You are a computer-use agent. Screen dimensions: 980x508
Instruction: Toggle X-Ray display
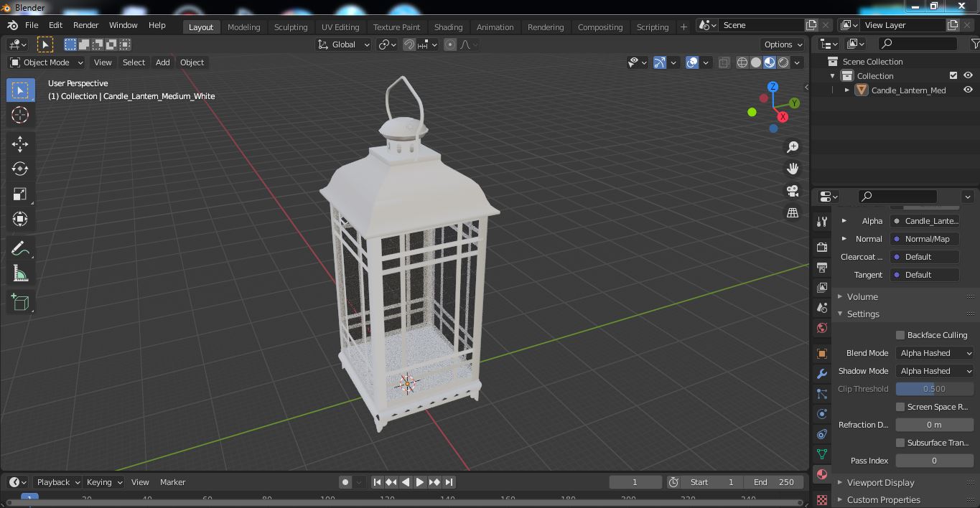click(724, 62)
